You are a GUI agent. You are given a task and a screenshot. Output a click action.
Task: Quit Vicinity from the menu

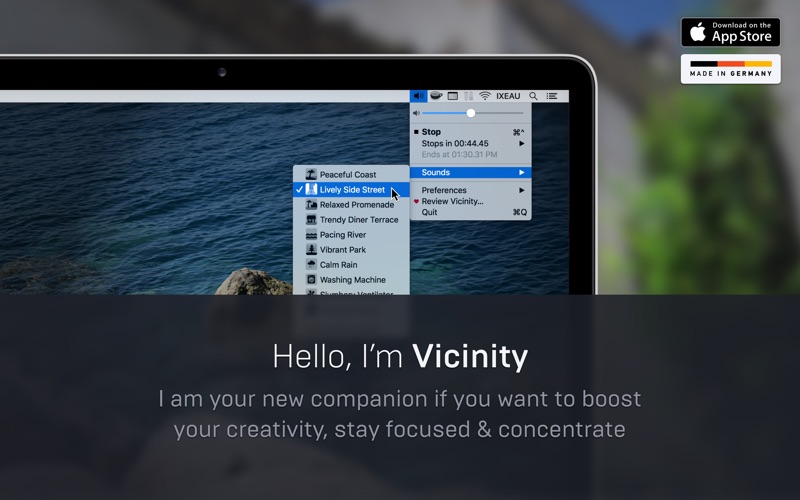click(429, 212)
